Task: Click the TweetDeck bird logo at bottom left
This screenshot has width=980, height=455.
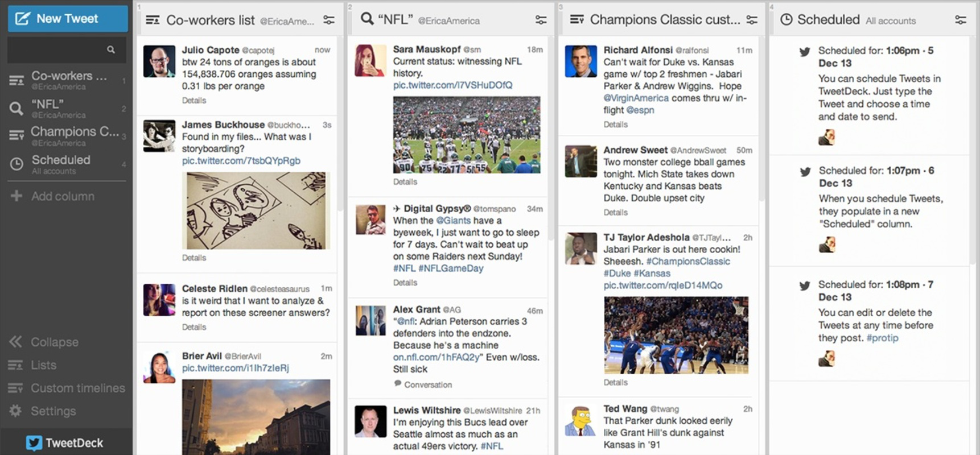Action: pyautogui.click(x=35, y=442)
